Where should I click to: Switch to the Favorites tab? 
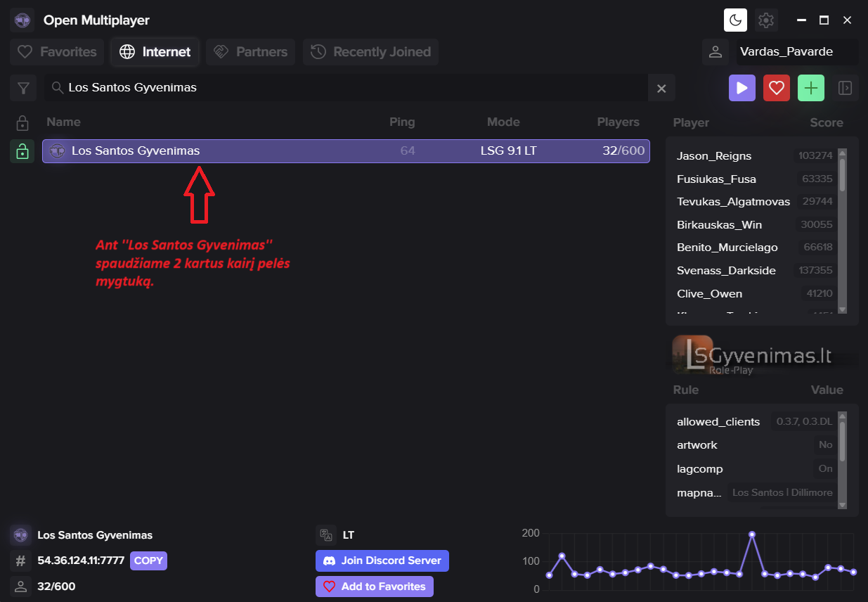point(57,52)
